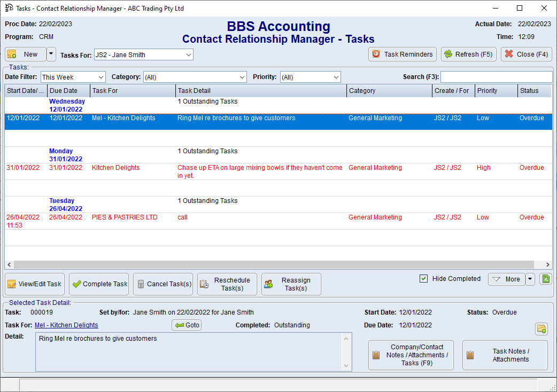
Task: Click the Reassign Task(s) icon
Action: pos(268,284)
